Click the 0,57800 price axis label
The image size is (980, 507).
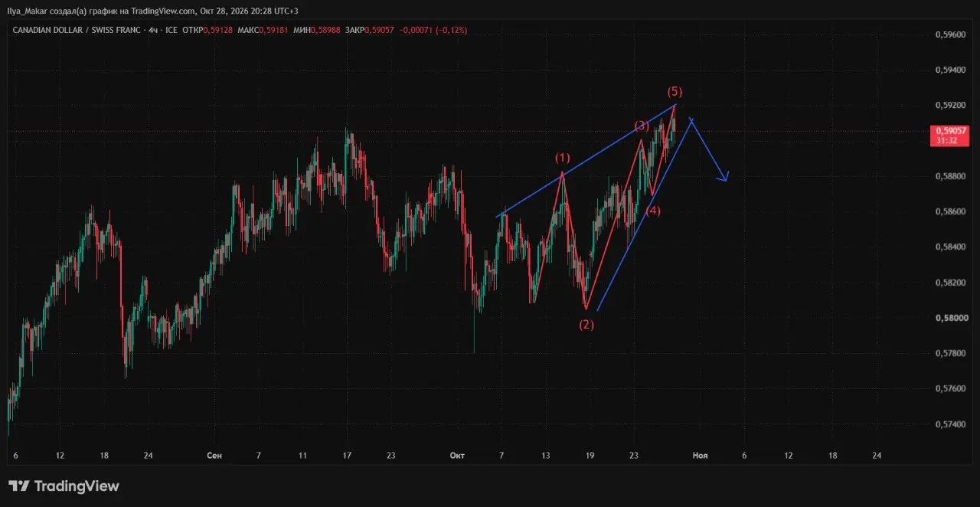pyautogui.click(x=950, y=353)
